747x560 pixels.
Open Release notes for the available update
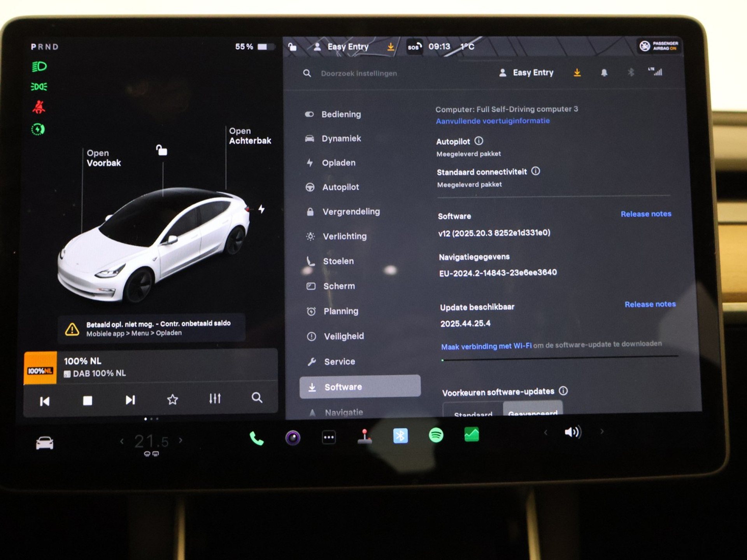click(650, 304)
